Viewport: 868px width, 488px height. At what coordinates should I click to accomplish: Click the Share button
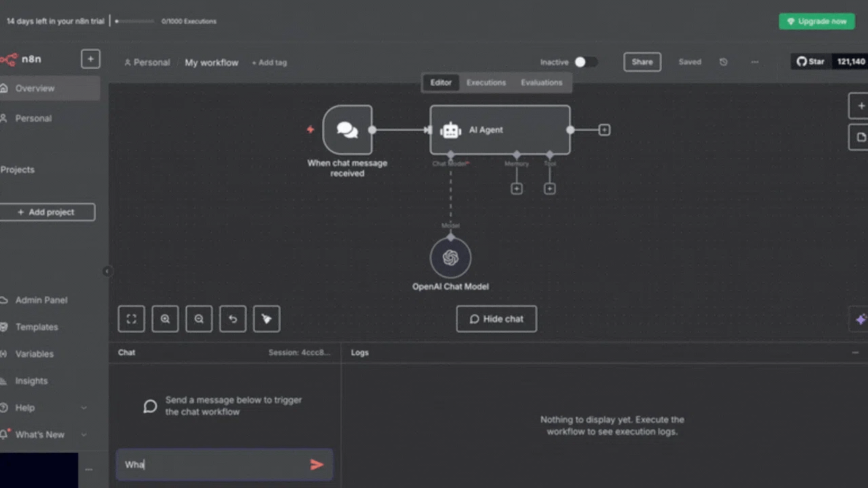tap(642, 62)
